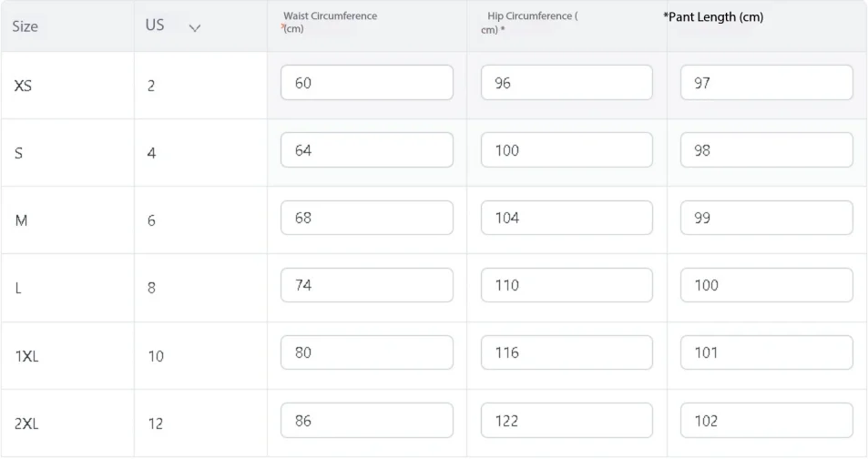Select L waist circumference field with 74
The image size is (868, 459).
(366, 285)
